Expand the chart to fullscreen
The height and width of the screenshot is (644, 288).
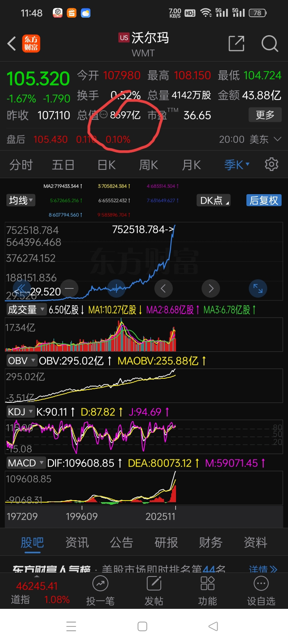pos(258,288)
